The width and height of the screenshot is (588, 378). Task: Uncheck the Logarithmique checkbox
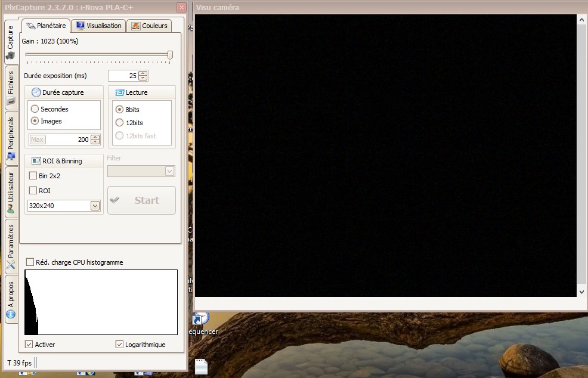click(119, 344)
